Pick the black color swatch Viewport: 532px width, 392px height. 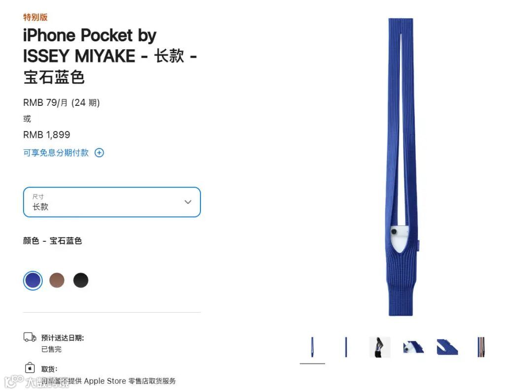point(81,280)
